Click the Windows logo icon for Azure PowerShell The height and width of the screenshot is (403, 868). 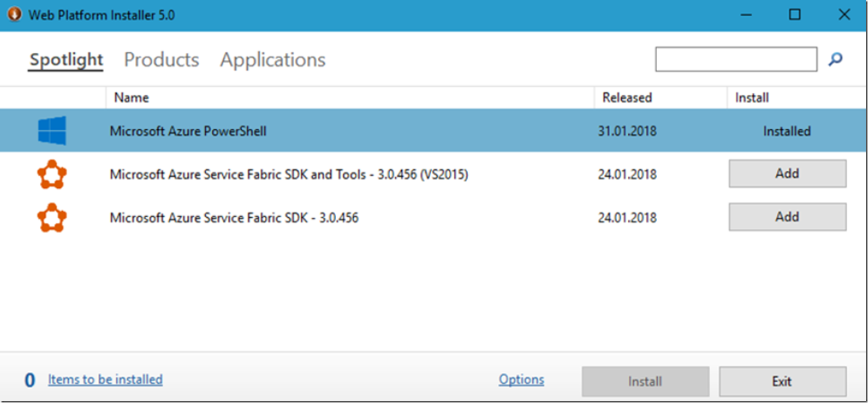pos(52,131)
